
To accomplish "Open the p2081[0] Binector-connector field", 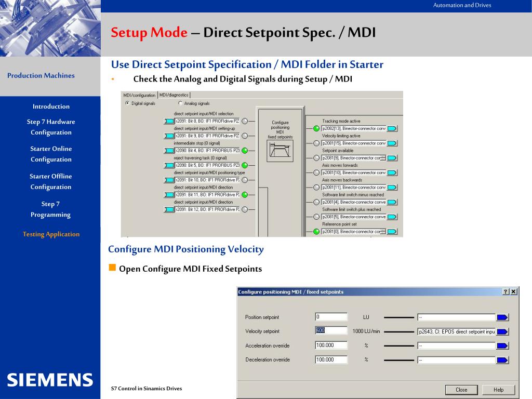I will click(353, 231).
